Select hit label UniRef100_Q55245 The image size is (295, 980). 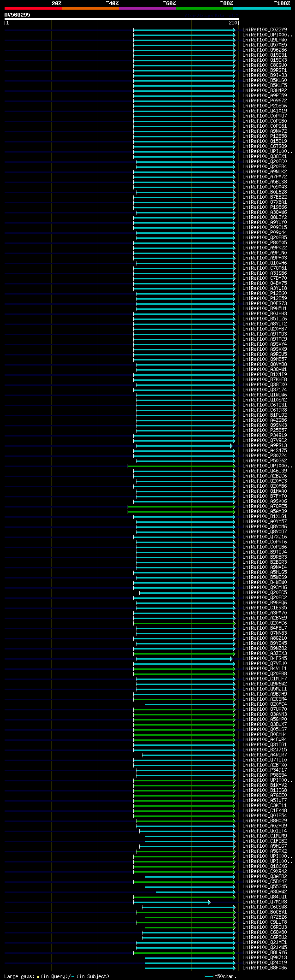(x=265, y=886)
